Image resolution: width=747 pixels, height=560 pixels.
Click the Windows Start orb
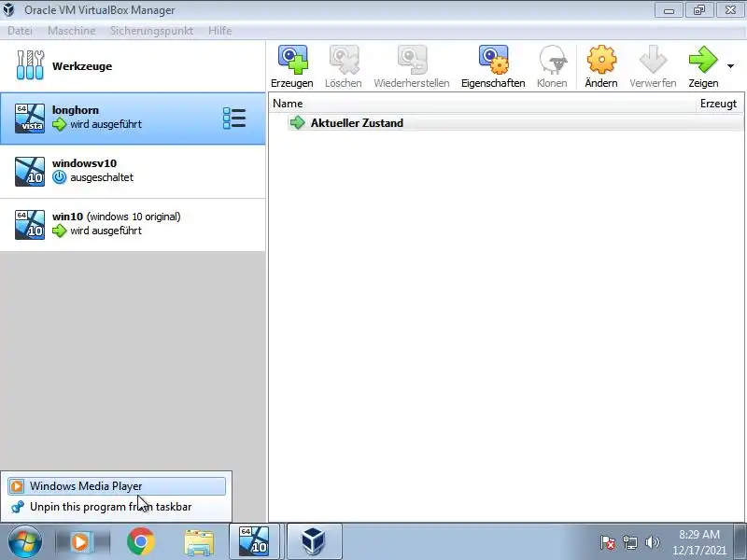(25, 542)
